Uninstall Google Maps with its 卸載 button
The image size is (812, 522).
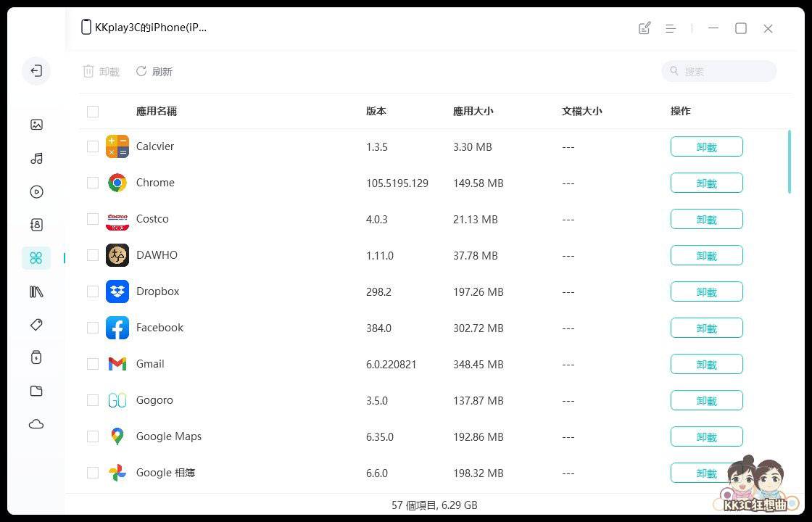point(706,436)
